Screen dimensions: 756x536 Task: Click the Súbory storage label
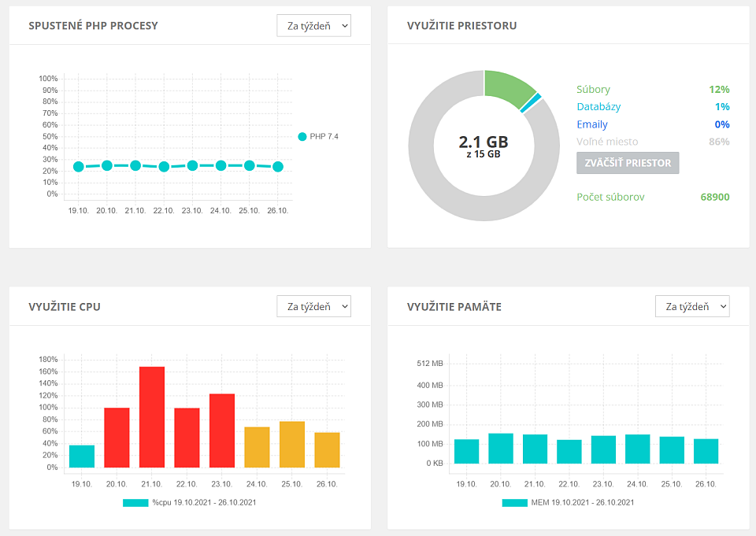tap(593, 90)
